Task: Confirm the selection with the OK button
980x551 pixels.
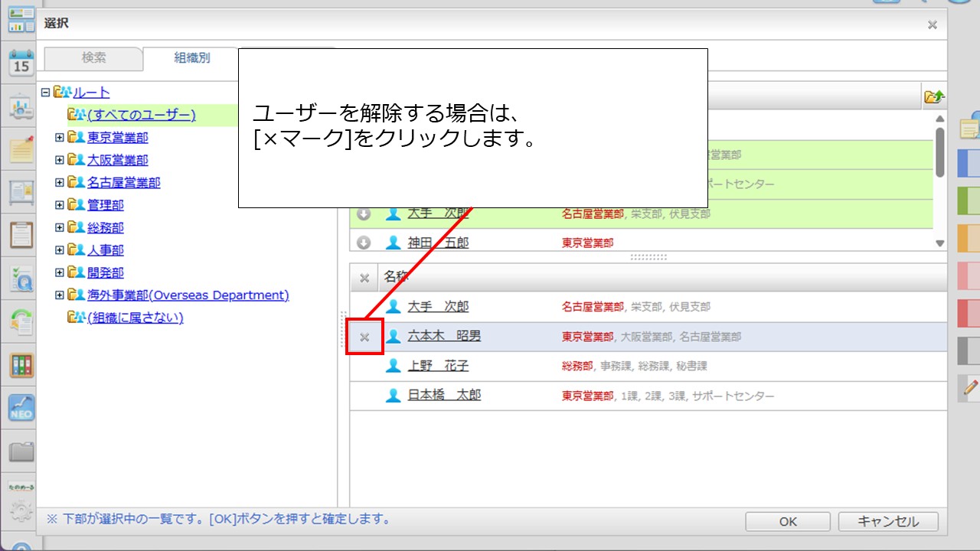Action: (x=788, y=522)
